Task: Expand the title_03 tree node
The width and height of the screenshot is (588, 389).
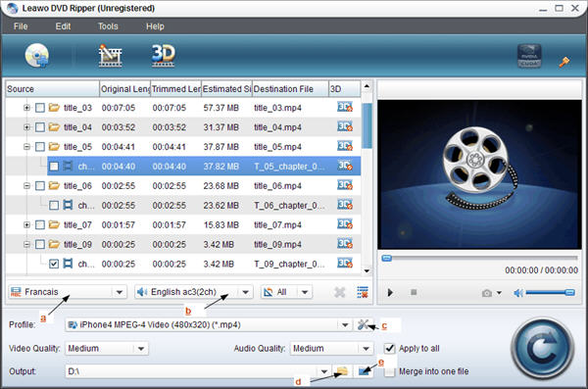Action: tap(26, 108)
